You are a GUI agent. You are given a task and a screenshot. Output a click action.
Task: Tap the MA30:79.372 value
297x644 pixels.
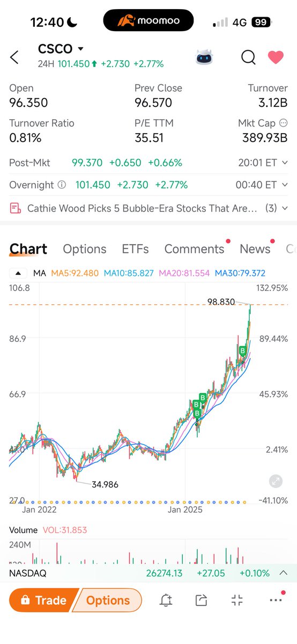tap(240, 273)
